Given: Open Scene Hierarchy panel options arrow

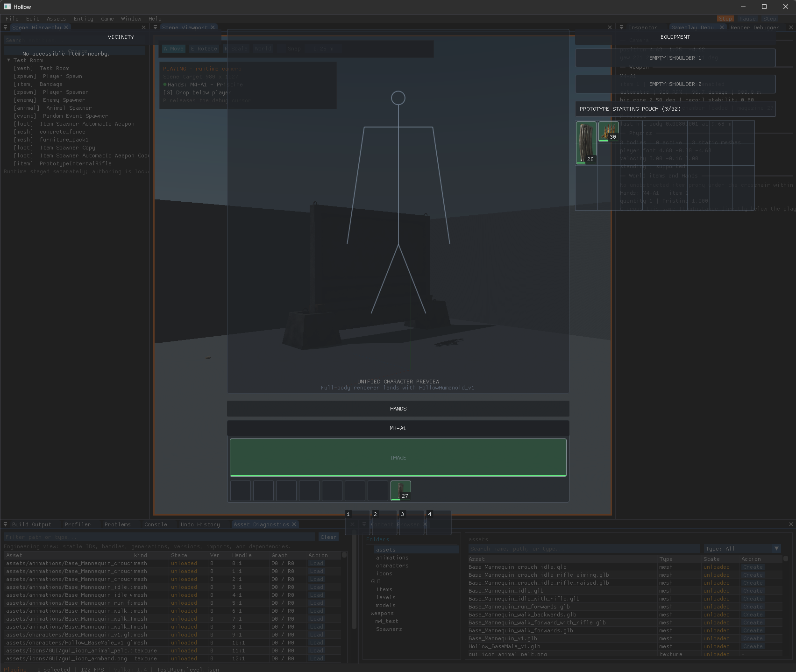Looking at the screenshot, I should tap(6, 28).
